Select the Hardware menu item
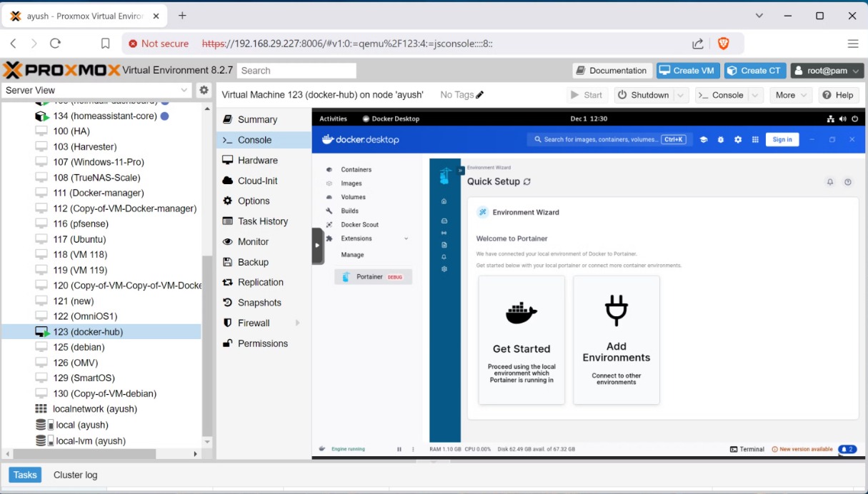 [x=264, y=161]
